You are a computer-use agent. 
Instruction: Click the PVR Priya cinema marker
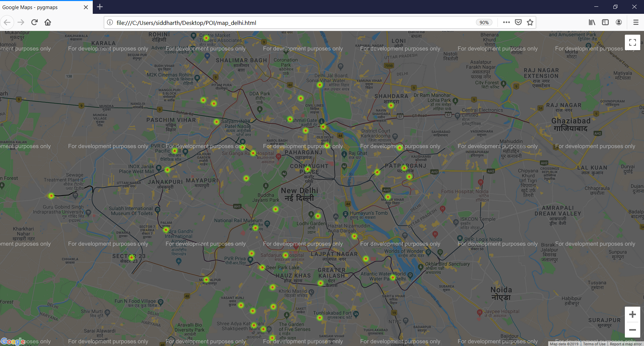point(250,259)
